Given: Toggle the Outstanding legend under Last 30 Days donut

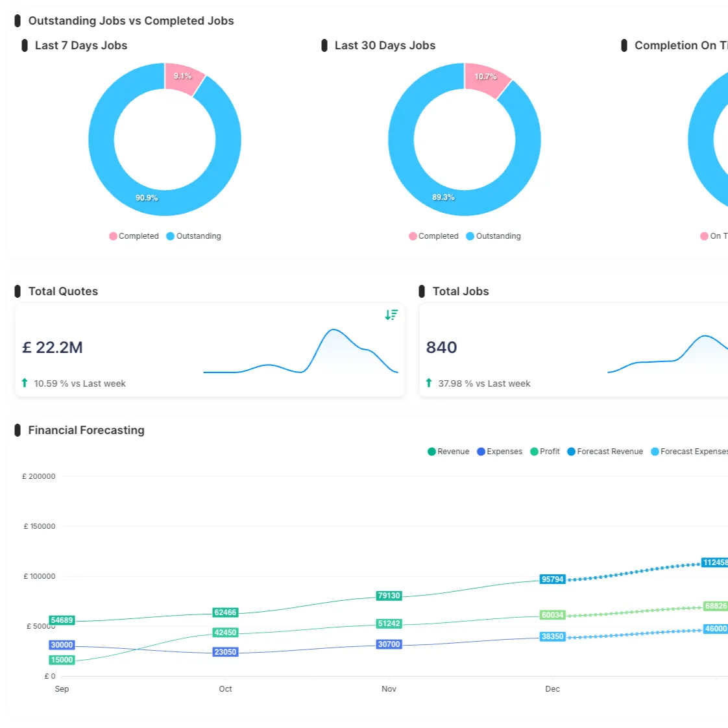Looking at the screenshot, I should tap(494, 236).
